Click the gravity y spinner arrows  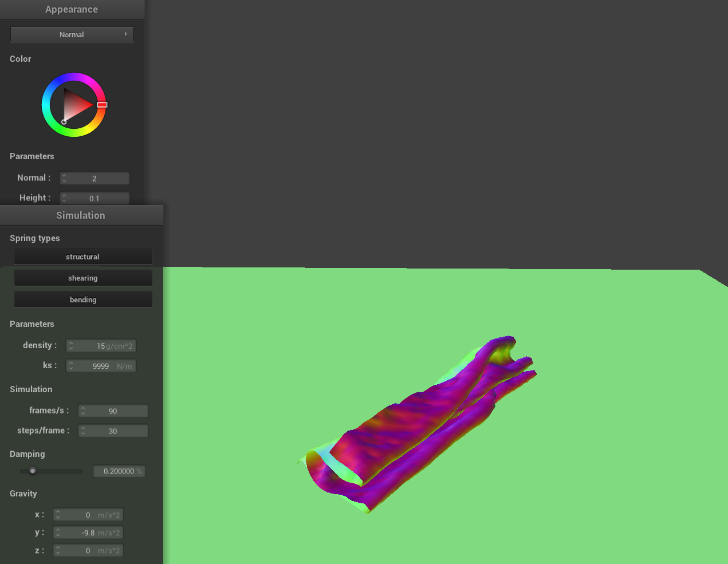[x=58, y=533]
